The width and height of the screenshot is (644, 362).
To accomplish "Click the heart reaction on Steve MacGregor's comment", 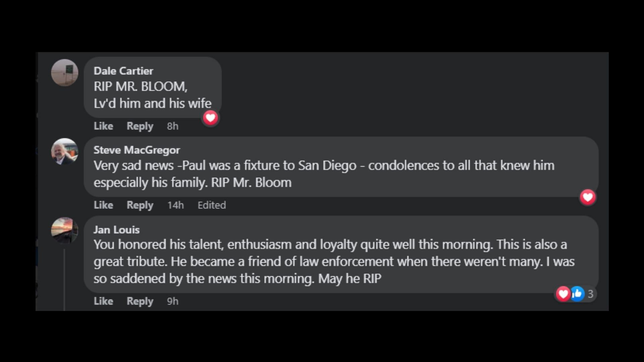I will pos(588,197).
